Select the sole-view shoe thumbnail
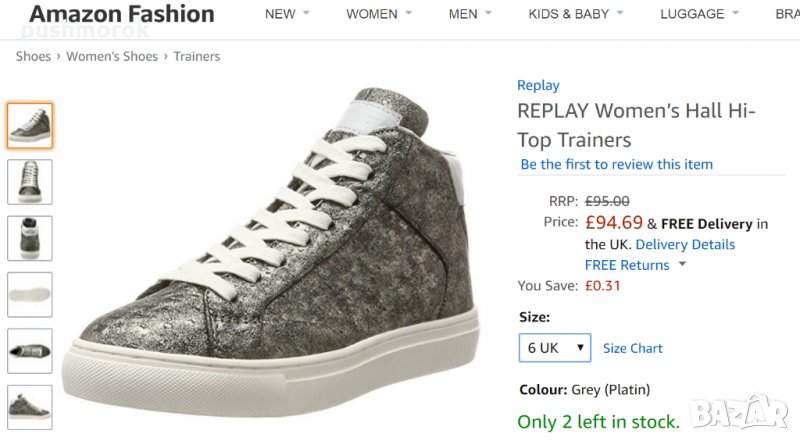Viewport: 800px width, 441px height. point(30,294)
